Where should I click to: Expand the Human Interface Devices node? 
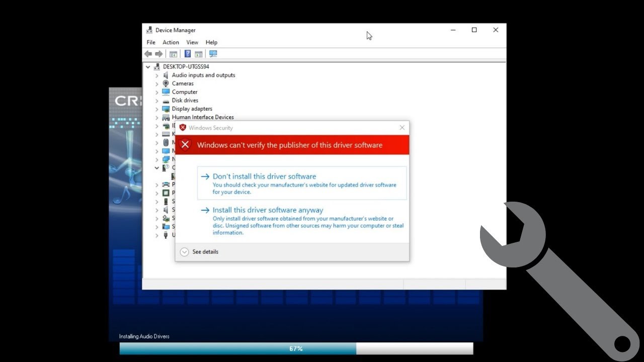(156, 118)
